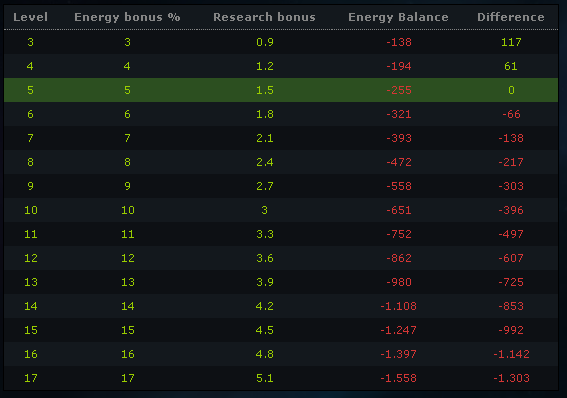Screen dimensions: 567x398
Task: Click the Research bonus value 2.1
Action: tap(265, 138)
